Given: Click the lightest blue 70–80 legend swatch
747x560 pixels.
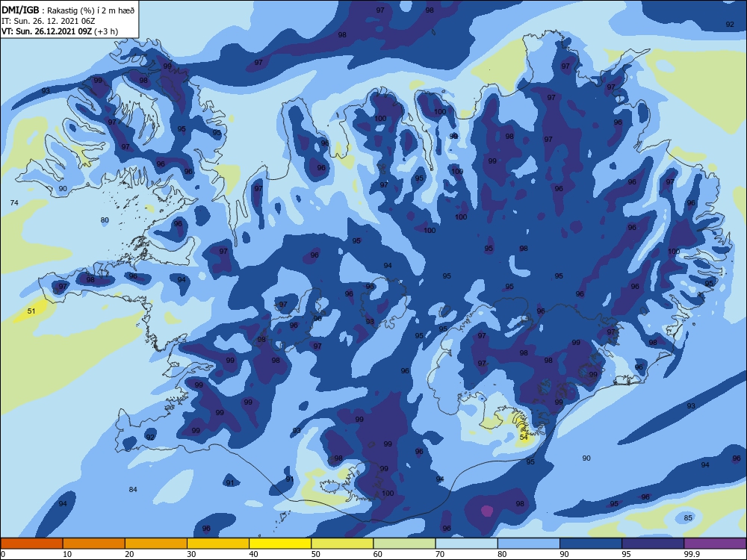Looking at the screenshot, I should 467,544.
